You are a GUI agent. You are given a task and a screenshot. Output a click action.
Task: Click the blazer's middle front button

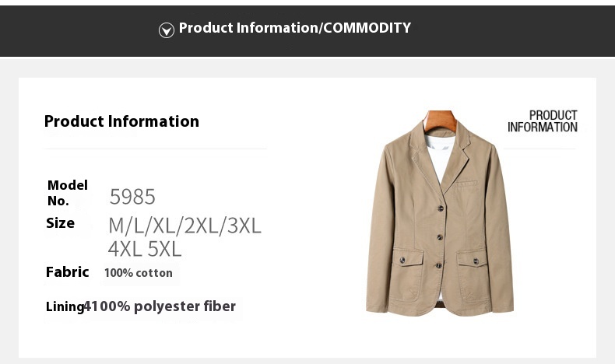(x=440, y=236)
